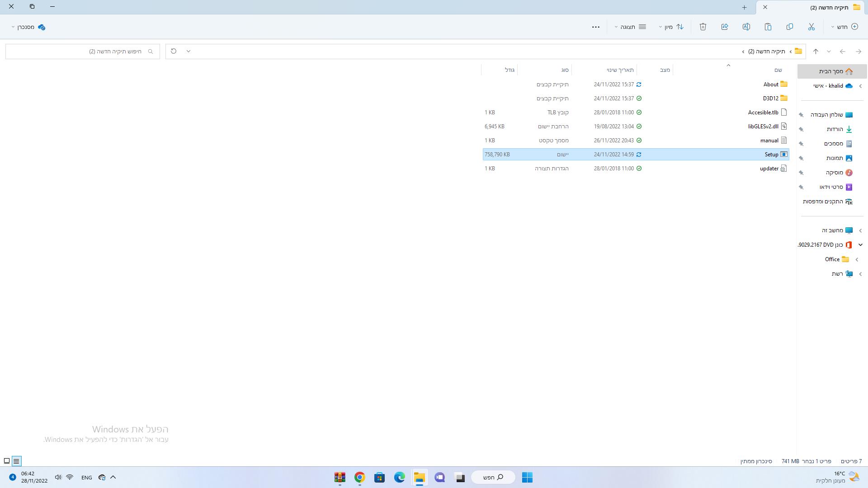Sort by Date modified column header

620,70
